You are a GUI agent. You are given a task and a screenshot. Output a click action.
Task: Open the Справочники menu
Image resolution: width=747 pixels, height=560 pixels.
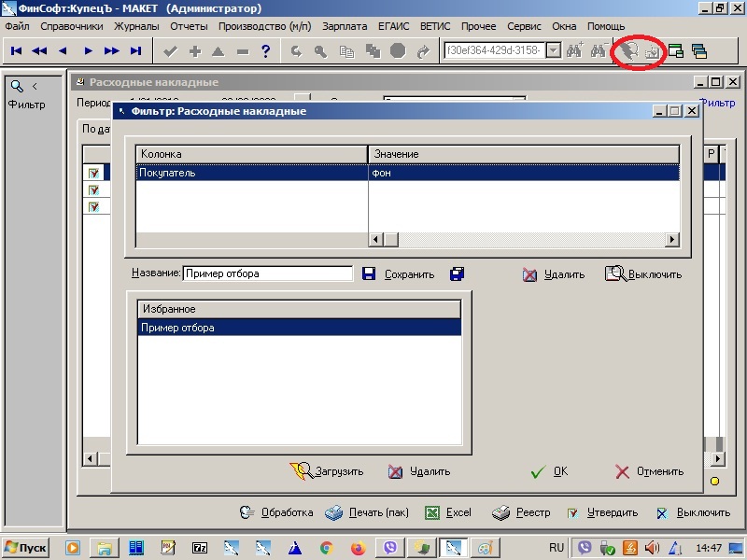[x=72, y=26]
